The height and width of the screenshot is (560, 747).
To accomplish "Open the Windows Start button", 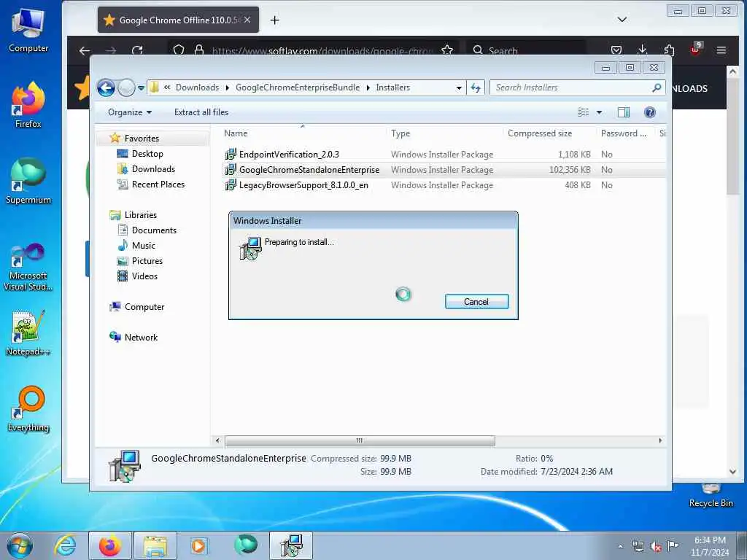I will tap(20, 545).
